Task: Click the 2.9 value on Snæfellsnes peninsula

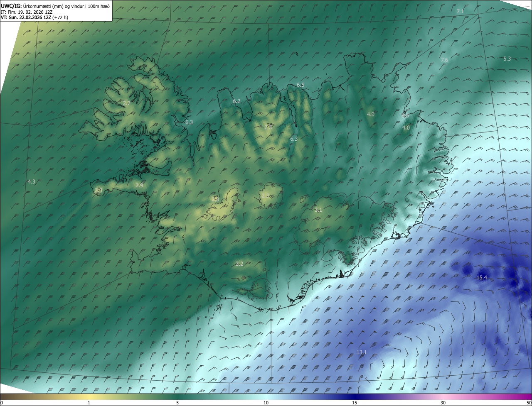Action: (x=139, y=186)
